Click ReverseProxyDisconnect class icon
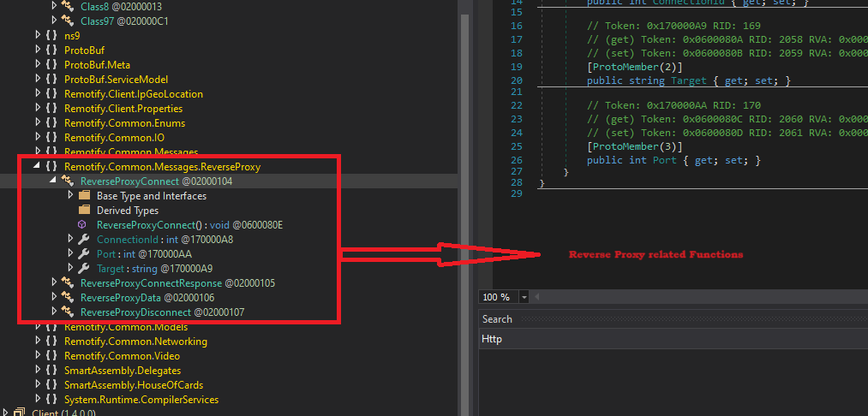This screenshot has width=868, height=416. (68, 312)
